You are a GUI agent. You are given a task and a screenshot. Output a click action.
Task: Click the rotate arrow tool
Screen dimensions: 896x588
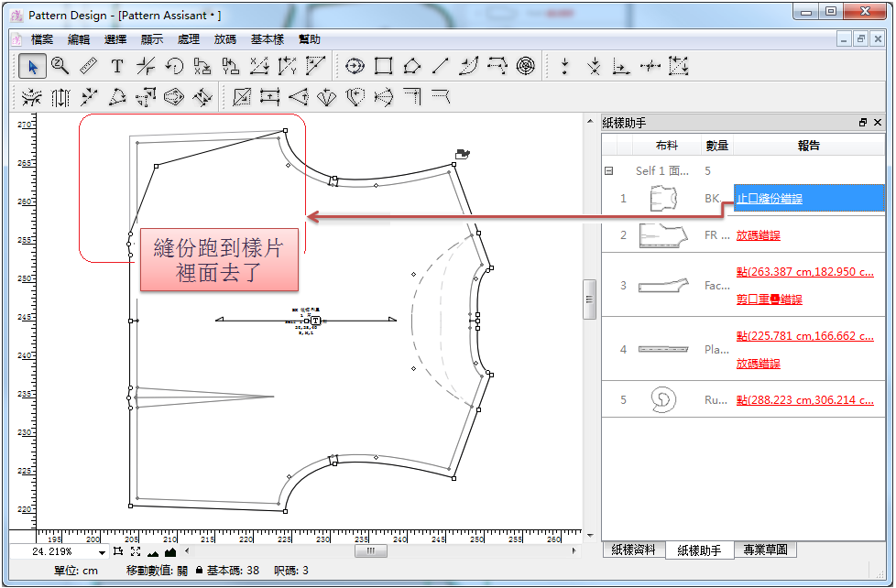point(174,66)
